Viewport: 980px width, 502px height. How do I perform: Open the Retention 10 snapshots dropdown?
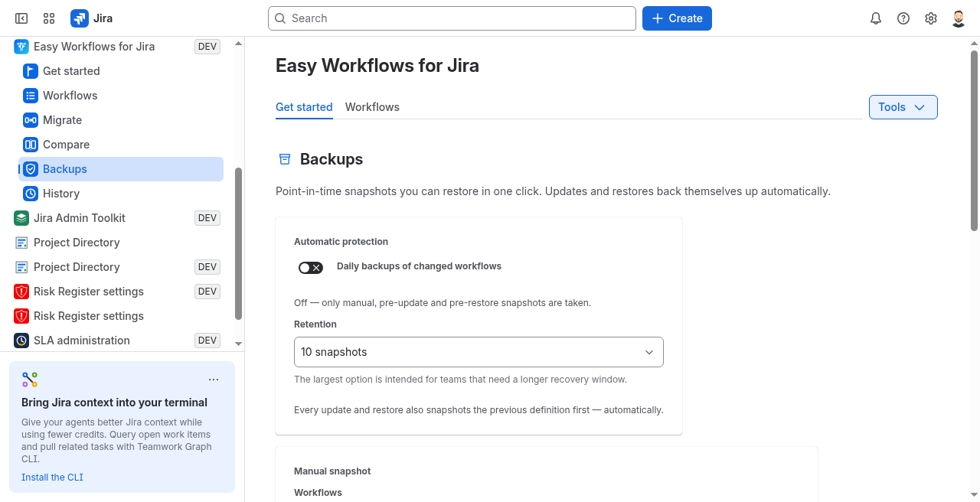click(479, 352)
